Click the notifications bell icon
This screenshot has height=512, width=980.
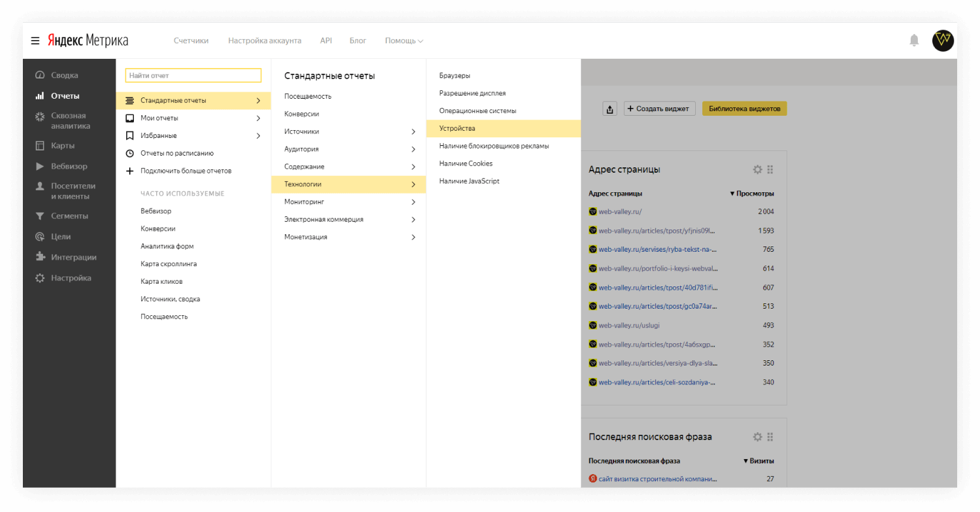[x=914, y=41]
